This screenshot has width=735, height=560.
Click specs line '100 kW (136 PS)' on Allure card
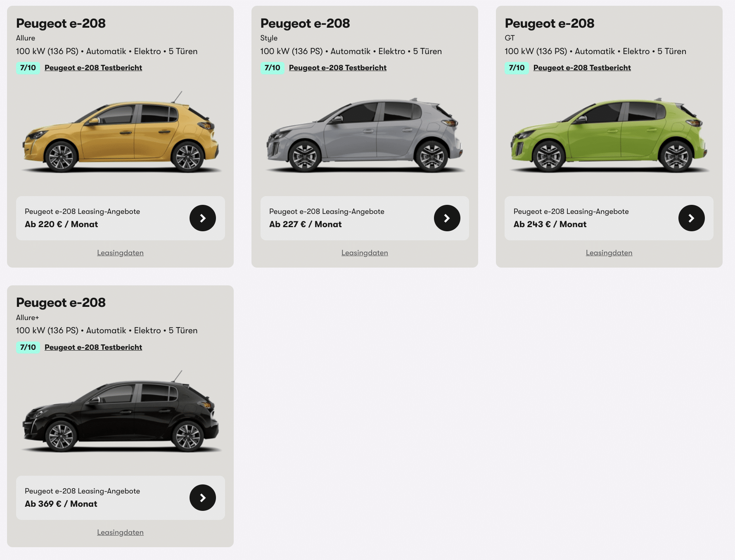coord(47,52)
